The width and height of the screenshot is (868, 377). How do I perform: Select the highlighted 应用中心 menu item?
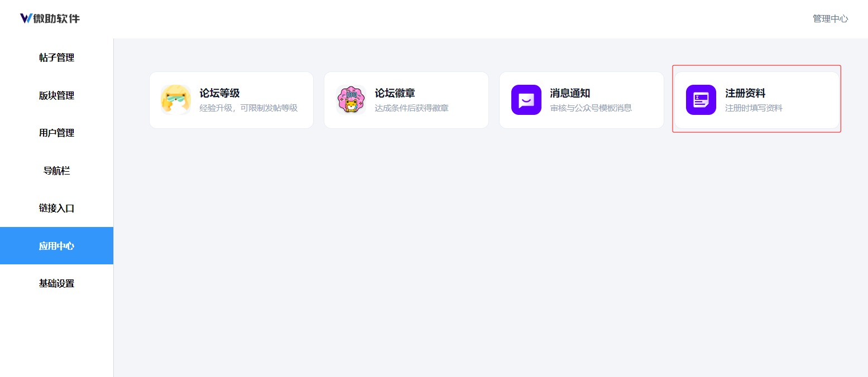point(56,246)
